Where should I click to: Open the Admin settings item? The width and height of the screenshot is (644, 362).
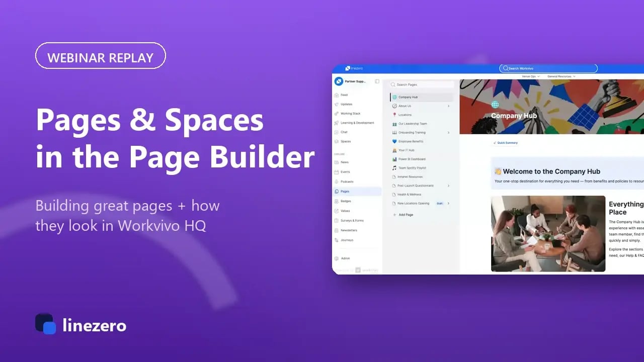[342, 258]
